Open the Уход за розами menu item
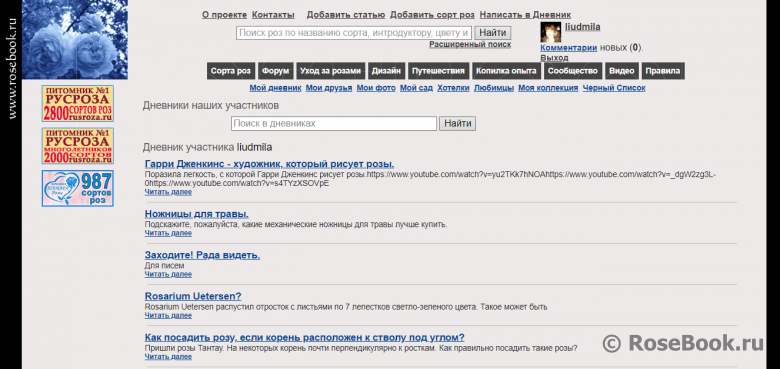The width and height of the screenshot is (780, 369). click(x=330, y=71)
